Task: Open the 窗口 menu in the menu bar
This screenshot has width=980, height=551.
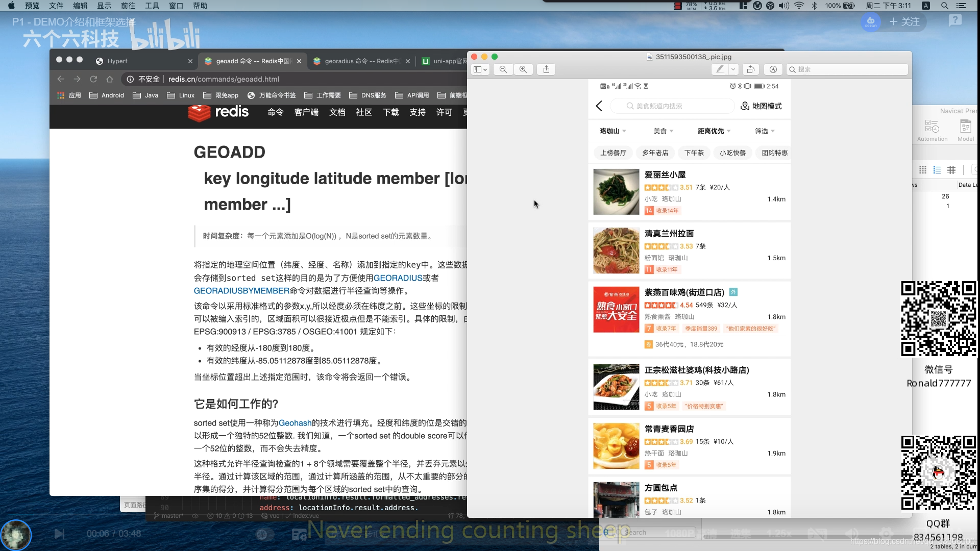Action: [176, 6]
